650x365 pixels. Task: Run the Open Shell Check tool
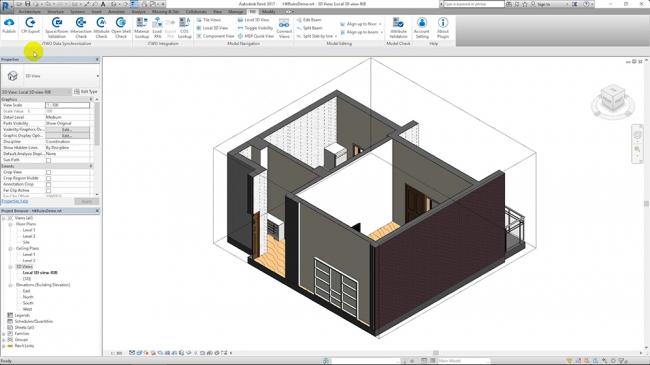[121, 28]
